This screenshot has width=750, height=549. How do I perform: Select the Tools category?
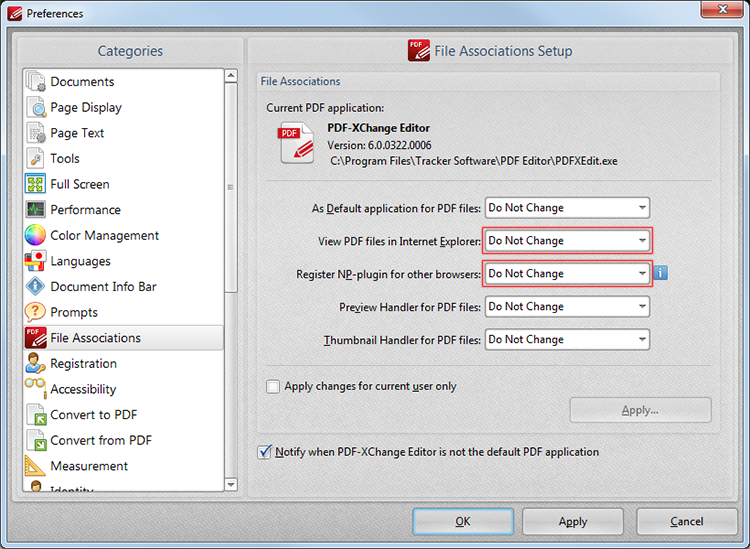point(123,158)
